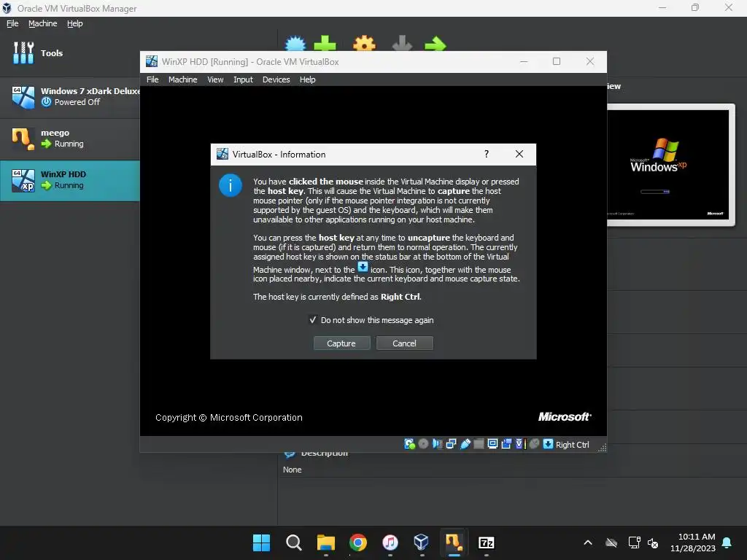Image resolution: width=747 pixels, height=560 pixels.
Task: Open Devices menu in WinXP HDD window
Action: pyautogui.click(x=276, y=79)
